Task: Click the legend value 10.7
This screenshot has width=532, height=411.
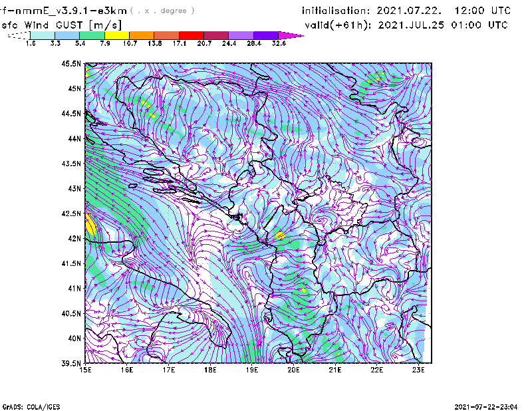Action: coord(130,43)
